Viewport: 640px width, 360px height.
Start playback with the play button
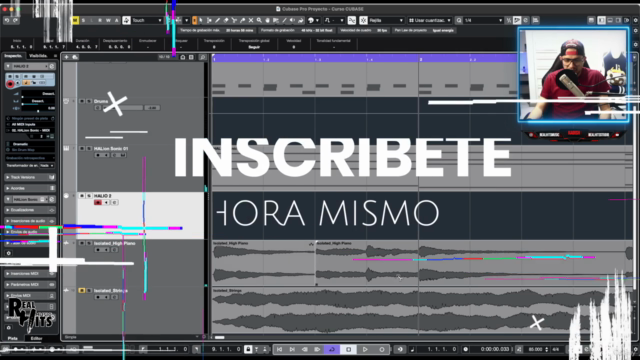click(365, 349)
